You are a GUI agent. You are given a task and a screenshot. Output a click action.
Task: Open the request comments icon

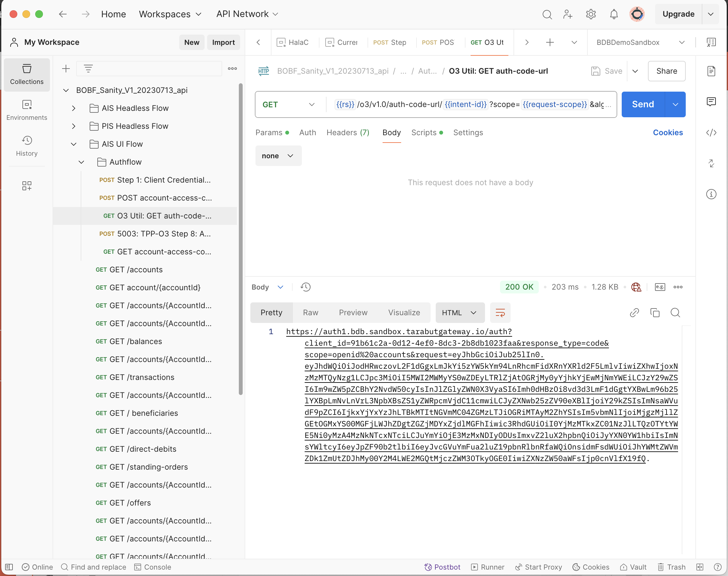(711, 102)
